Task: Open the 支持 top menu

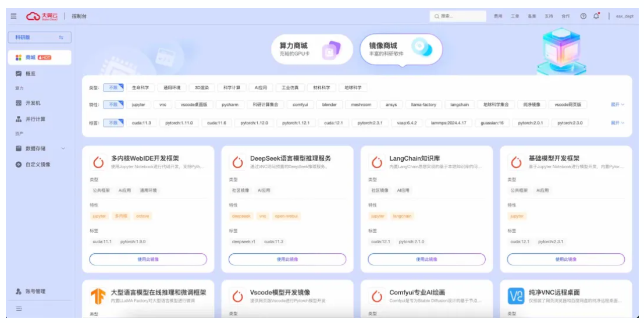Action: [x=549, y=16]
